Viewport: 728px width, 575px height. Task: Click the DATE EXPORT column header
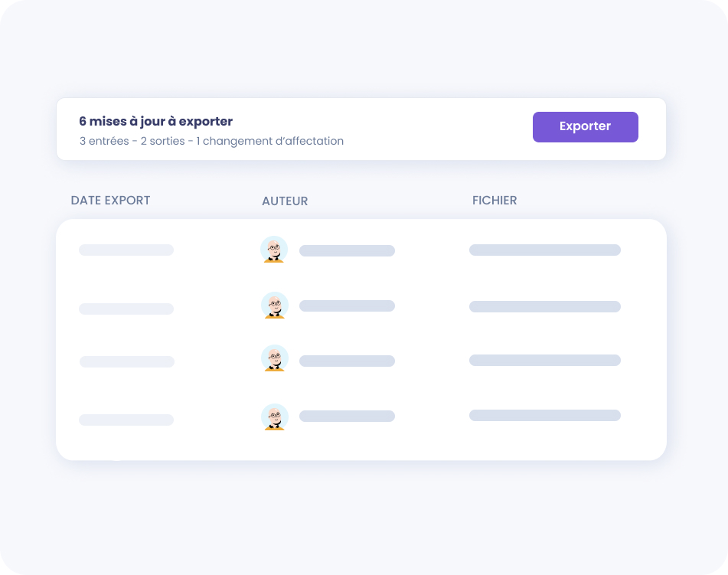pyautogui.click(x=110, y=201)
